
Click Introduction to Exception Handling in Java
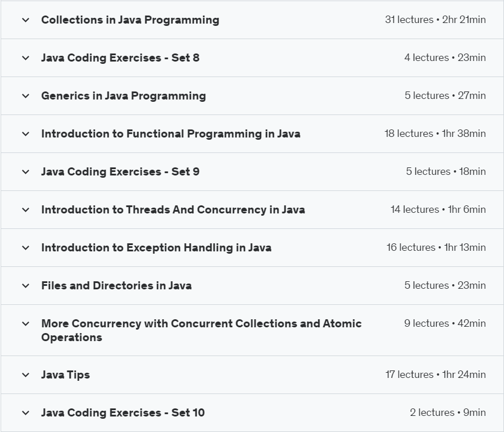156,248
